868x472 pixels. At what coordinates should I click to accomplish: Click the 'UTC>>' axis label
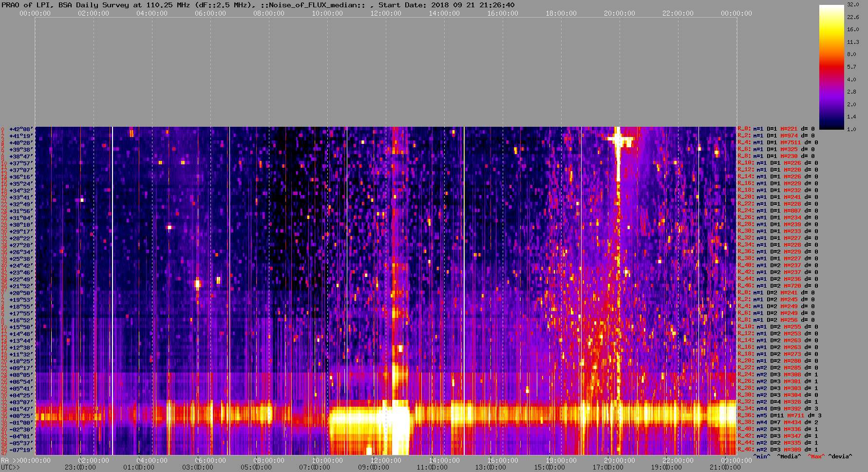(x=10, y=467)
